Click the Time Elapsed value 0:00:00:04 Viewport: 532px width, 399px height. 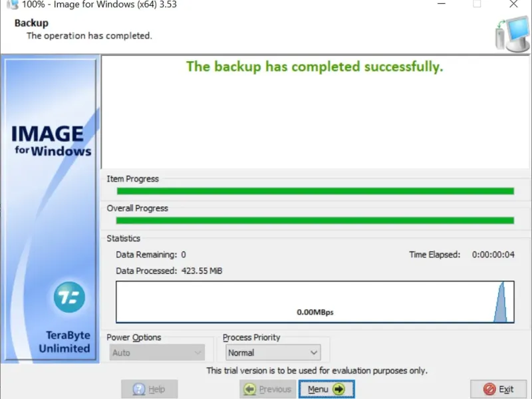pyautogui.click(x=493, y=255)
